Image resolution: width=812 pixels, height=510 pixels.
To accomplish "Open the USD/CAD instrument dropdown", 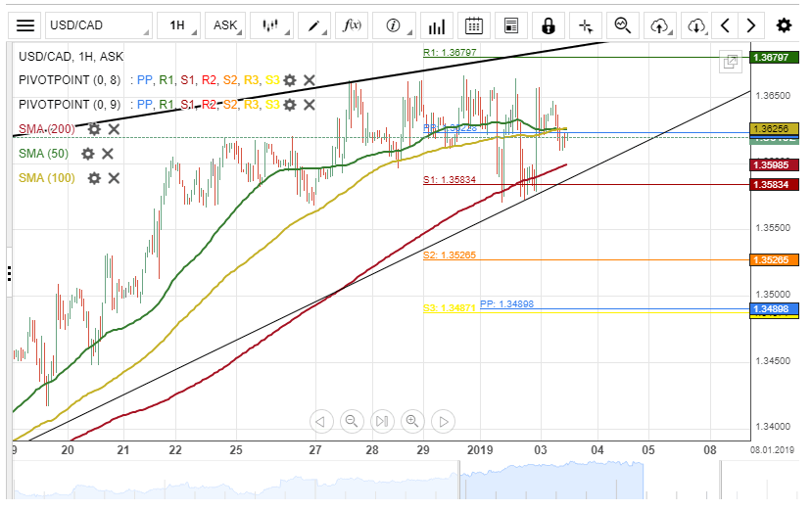I will [x=98, y=25].
